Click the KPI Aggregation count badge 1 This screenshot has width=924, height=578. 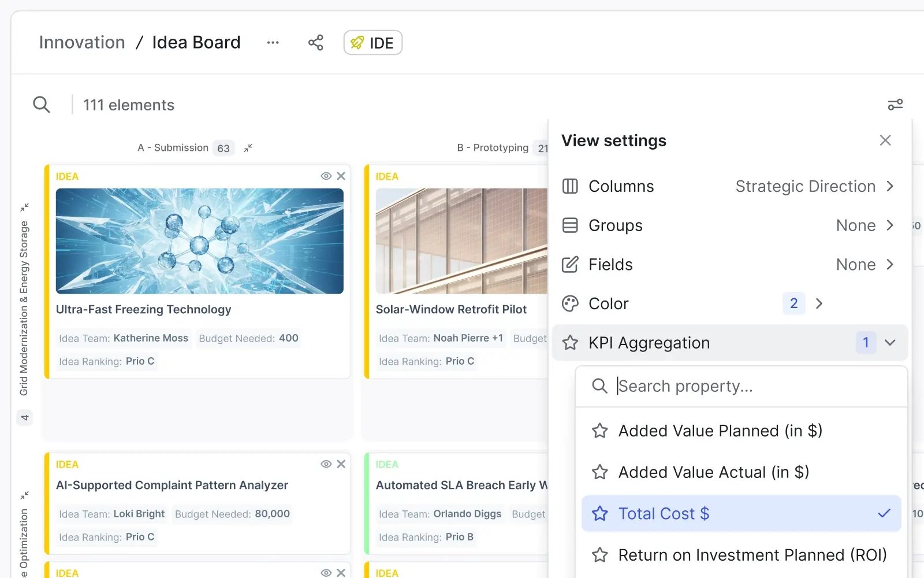[x=866, y=343]
